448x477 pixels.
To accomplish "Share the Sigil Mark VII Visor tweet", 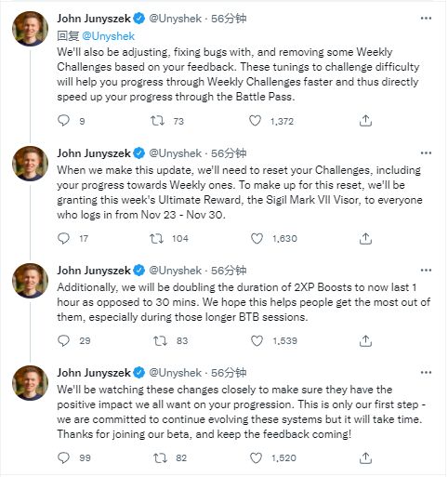I will tap(365, 238).
